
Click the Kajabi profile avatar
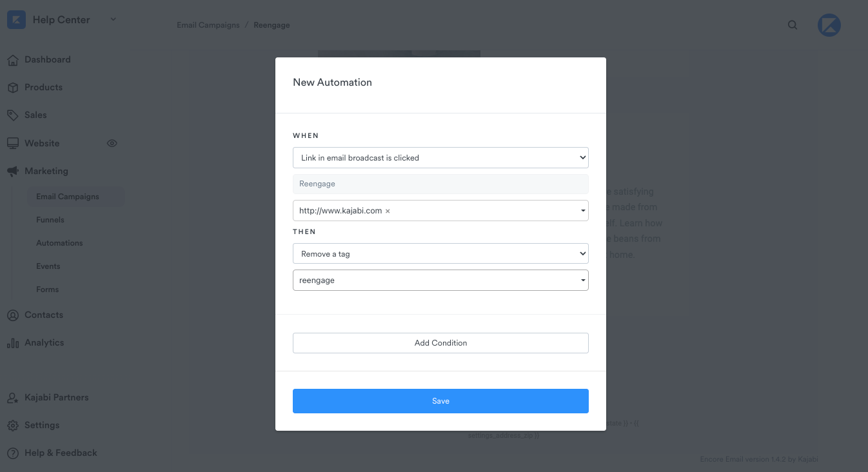(829, 25)
